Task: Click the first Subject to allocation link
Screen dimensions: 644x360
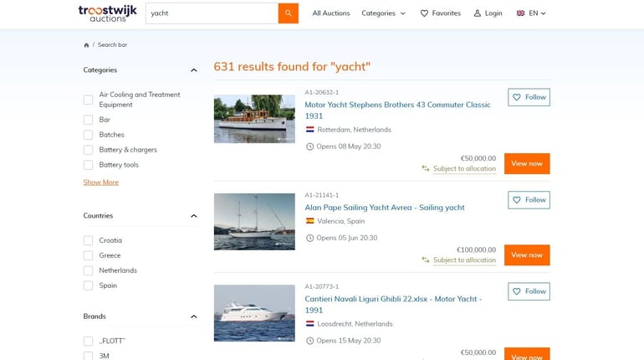Action: click(464, 169)
